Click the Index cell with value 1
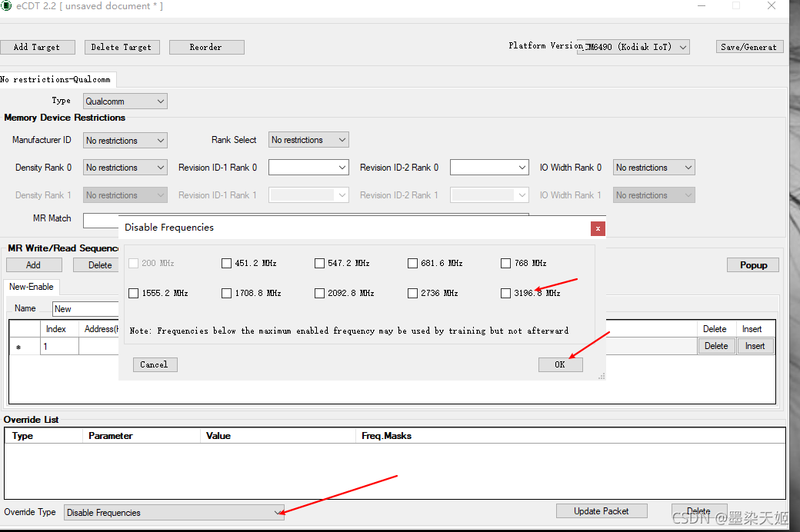Image resolution: width=800 pixels, height=532 pixels. pyautogui.click(x=59, y=346)
